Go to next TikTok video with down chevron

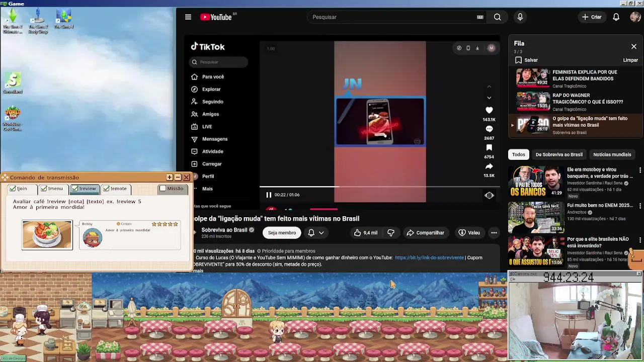(489, 98)
